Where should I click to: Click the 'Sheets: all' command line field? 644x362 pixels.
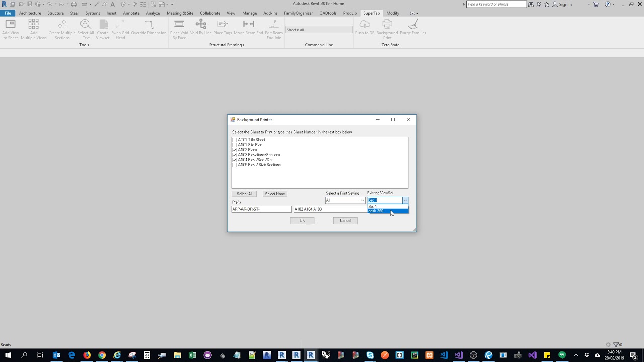click(319, 30)
